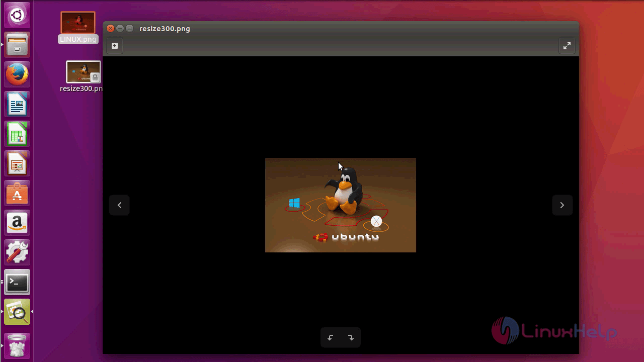Open the Ubuntu Dash search

point(17,15)
